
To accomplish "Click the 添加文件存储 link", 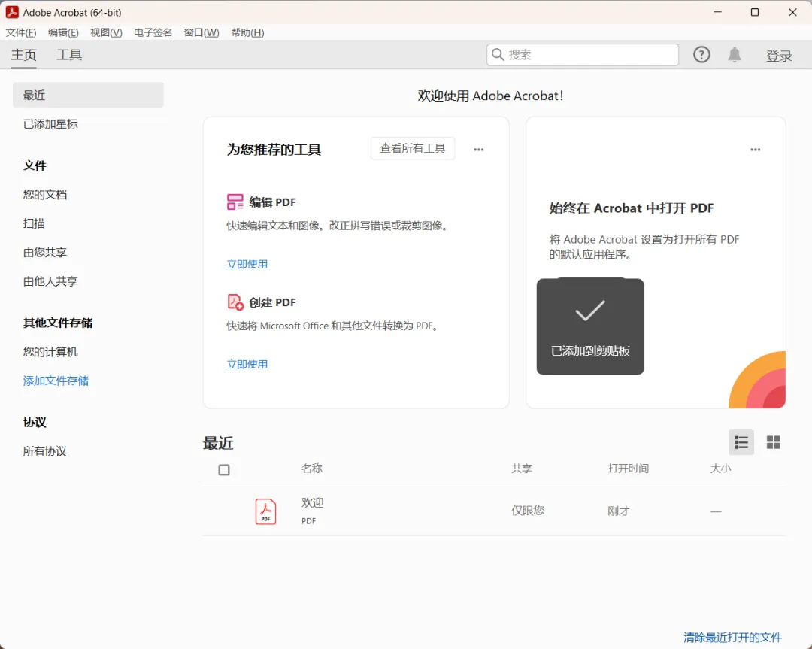I will click(56, 381).
